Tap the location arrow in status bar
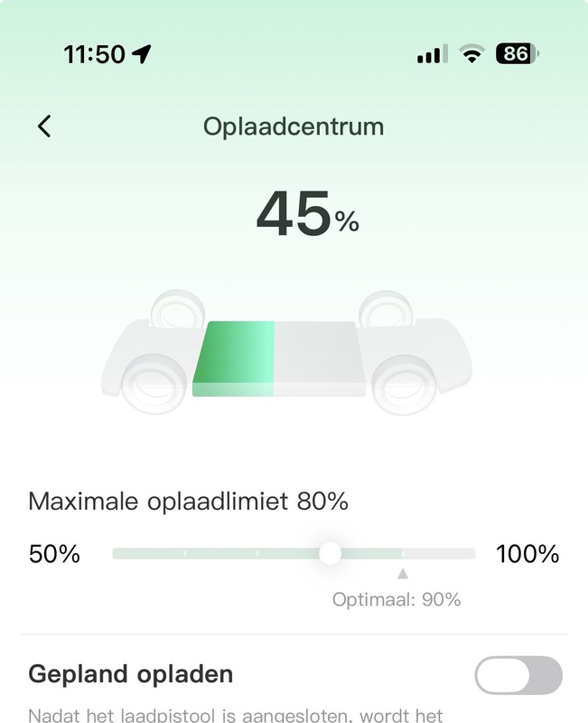The image size is (588, 723). [141, 54]
